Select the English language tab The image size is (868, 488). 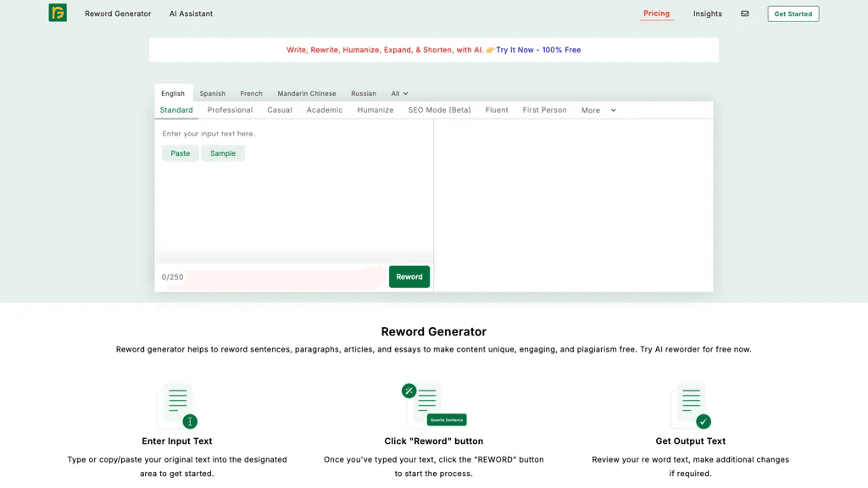point(173,93)
